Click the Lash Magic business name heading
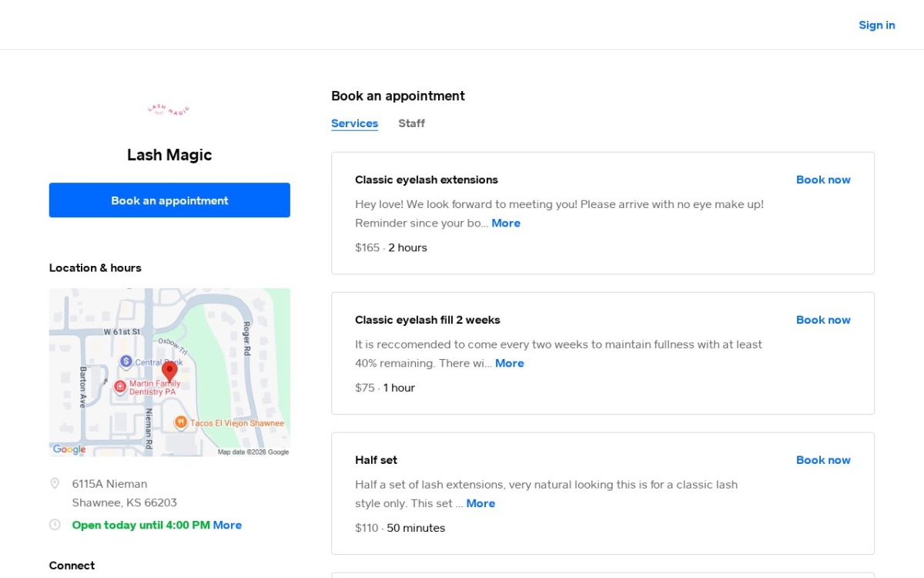This screenshot has width=924, height=578. tap(169, 155)
